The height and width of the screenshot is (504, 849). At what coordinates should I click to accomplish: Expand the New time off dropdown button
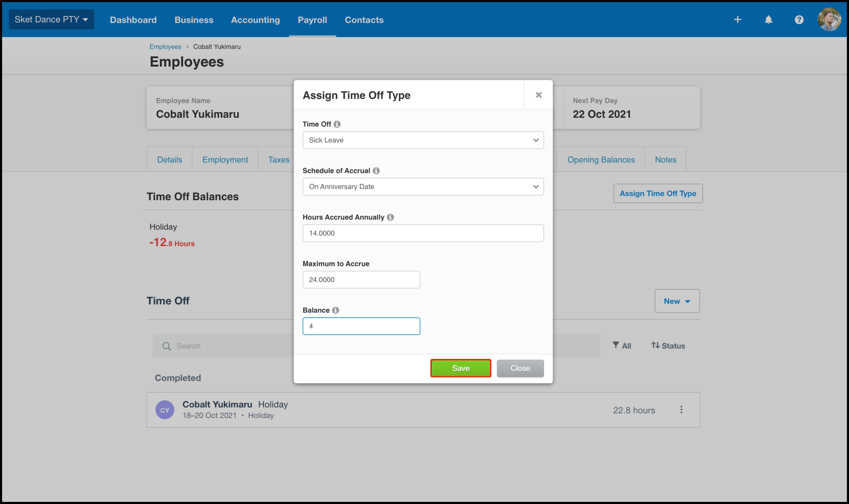tap(677, 301)
